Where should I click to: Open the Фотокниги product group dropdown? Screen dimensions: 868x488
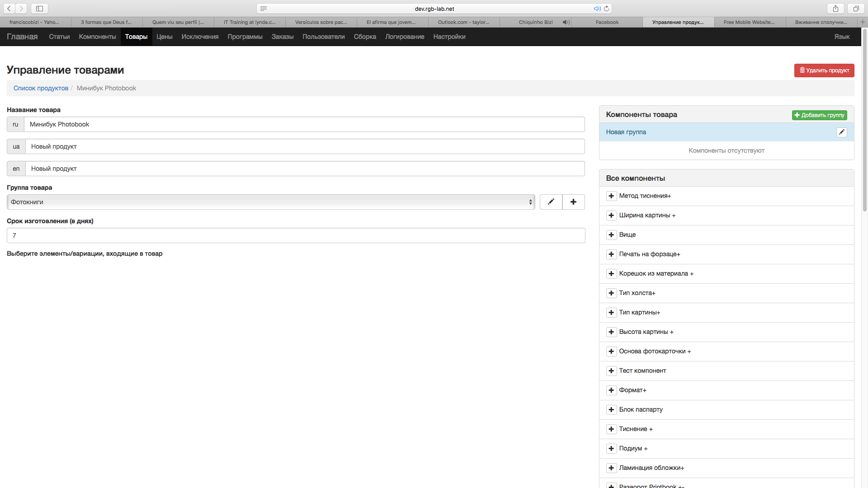[x=270, y=202]
